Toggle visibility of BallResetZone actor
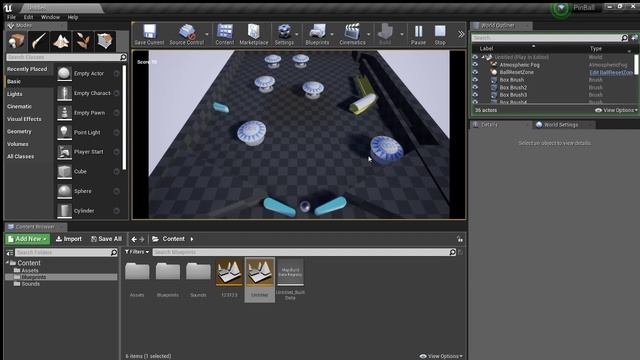Image resolution: width=640 pixels, height=360 pixels. pos(475,72)
